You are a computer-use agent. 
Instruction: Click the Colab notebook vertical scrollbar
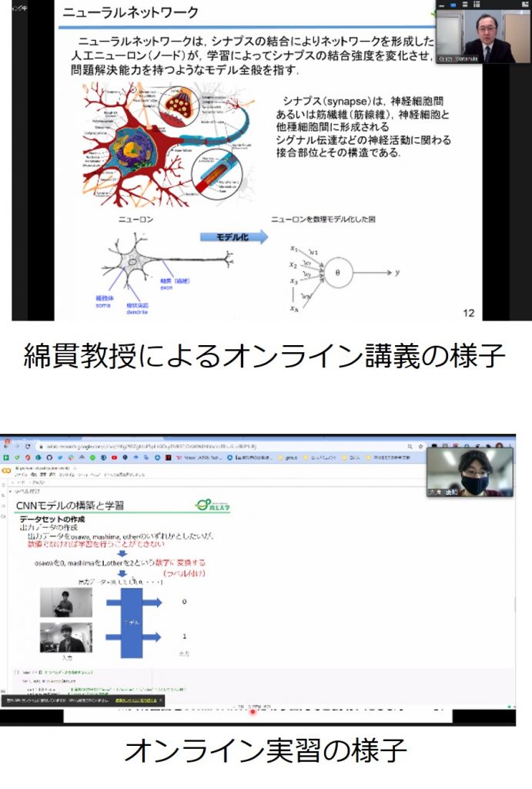click(514, 604)
